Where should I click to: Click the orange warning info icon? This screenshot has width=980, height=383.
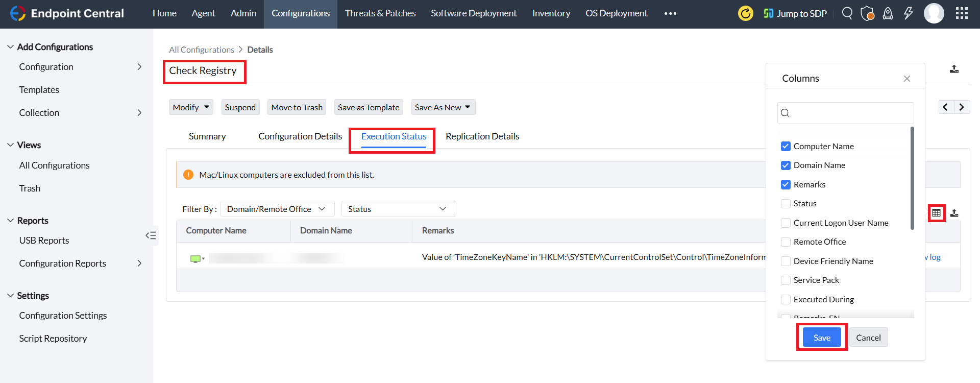pos(188,175)
